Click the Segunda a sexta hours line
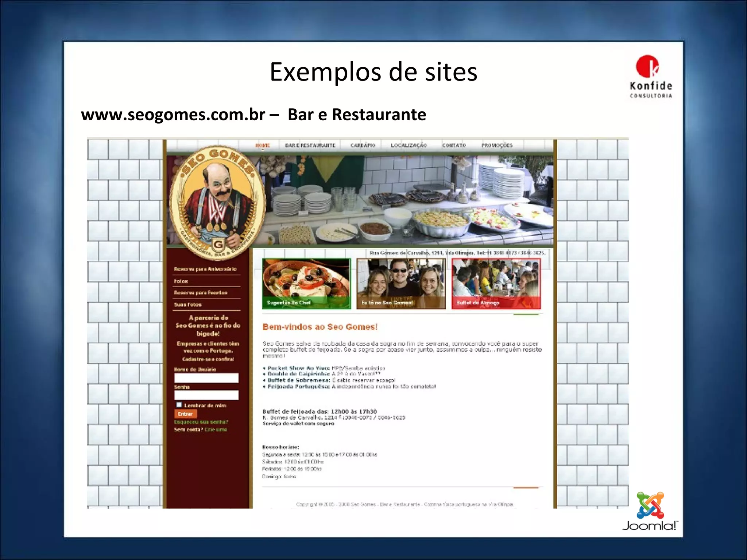 click(320, 455)
